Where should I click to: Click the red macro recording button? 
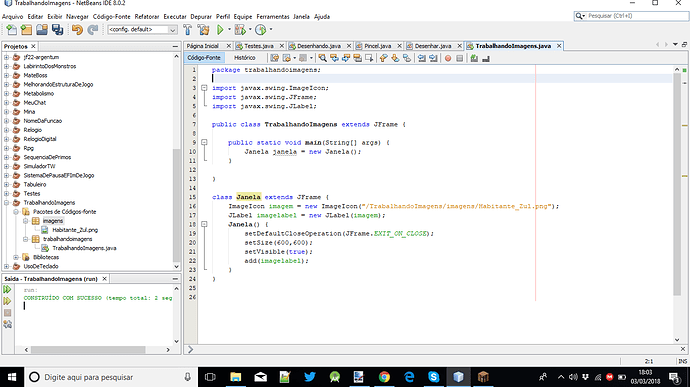tap(448, 58)
